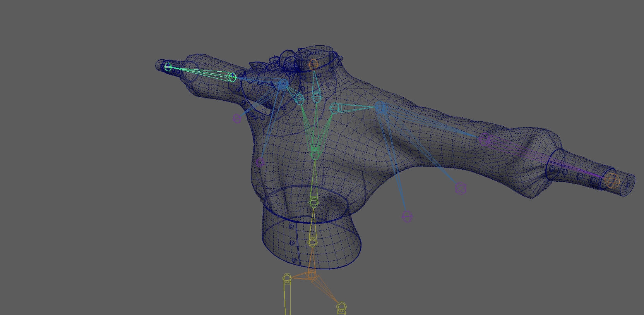The height and width of the screenshot is (315, 644).
Task: Pick the green spine joint at the shirt hem
Action: [x=313, y=202]
